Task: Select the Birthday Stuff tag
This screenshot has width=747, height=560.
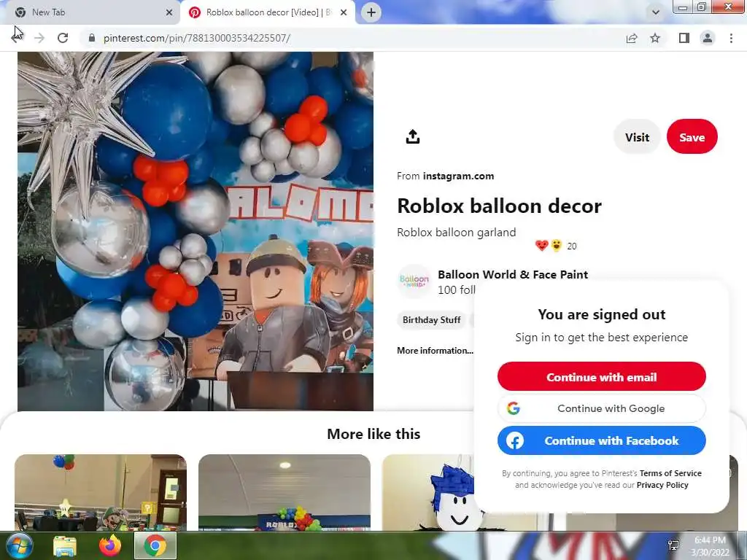Action: pos(431,320)
